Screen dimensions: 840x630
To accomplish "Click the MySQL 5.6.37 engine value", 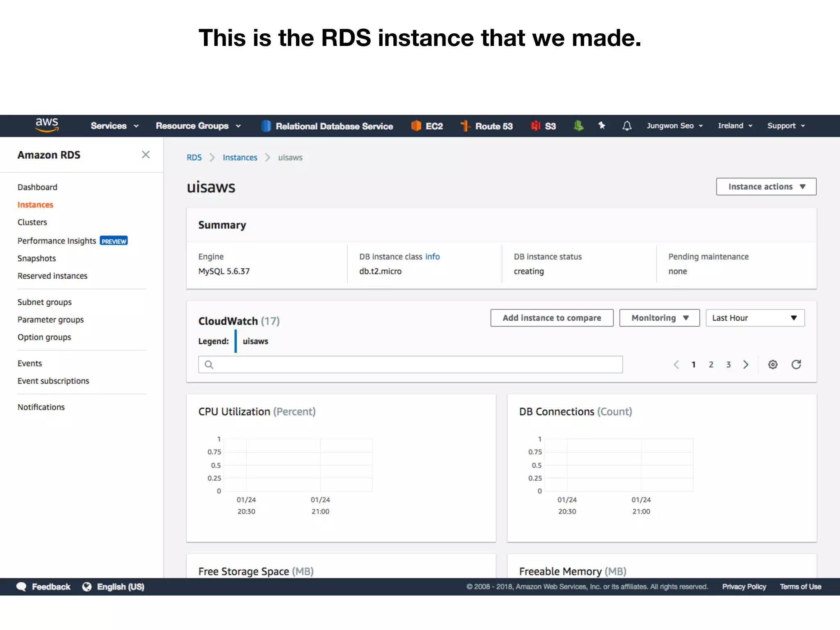I will (224, 272).
